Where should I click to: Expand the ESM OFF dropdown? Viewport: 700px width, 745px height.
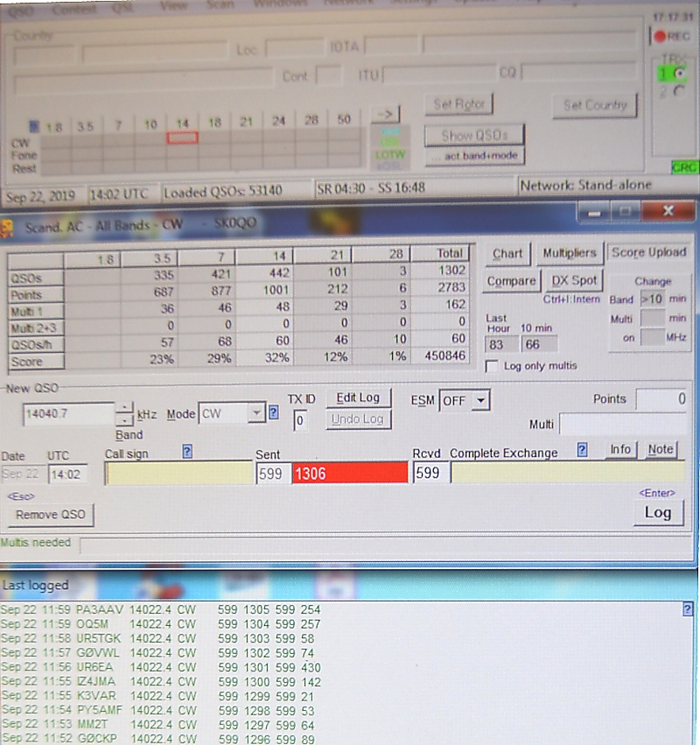(479, 401)
